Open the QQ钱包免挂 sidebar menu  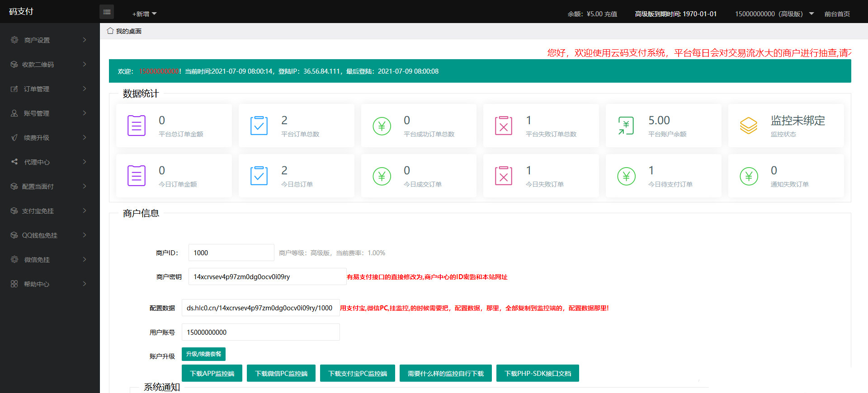[50, 235]
